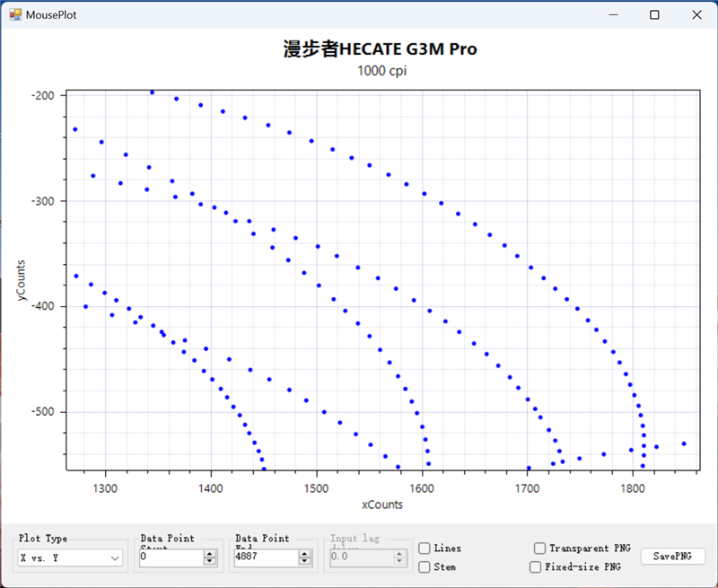Screen dimensions: 718x588
Task: Increment the Data Point Start value
Action: (210, 554)
